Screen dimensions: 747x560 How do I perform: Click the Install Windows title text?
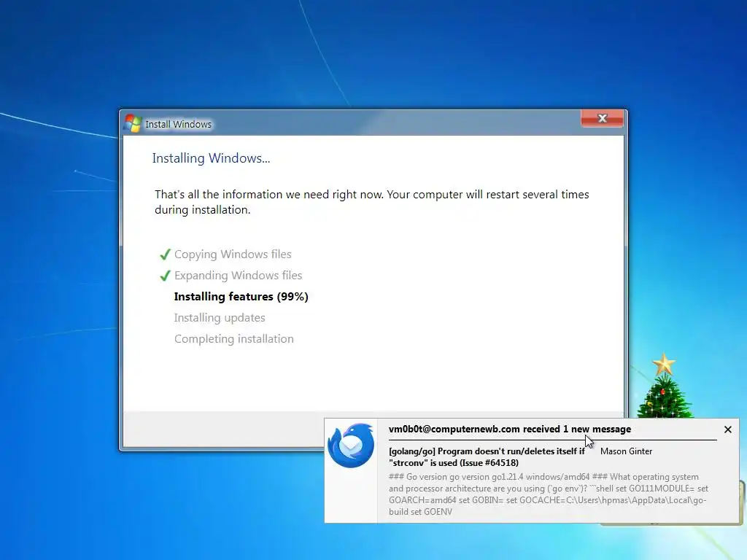click(x=178, y=124)
